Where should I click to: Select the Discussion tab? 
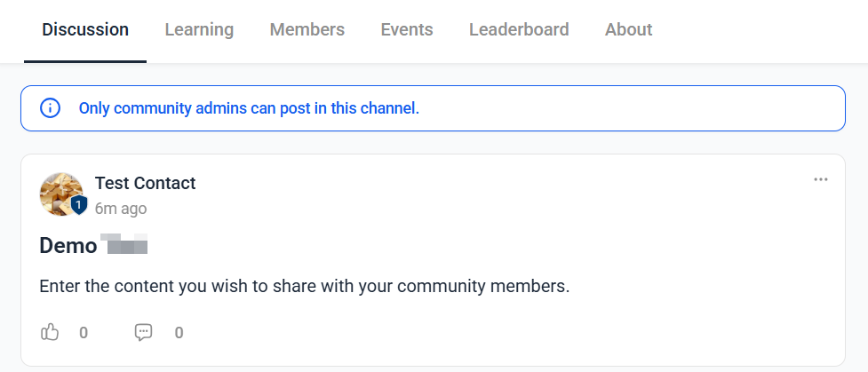pyautogui.click(x=85, y=29)
